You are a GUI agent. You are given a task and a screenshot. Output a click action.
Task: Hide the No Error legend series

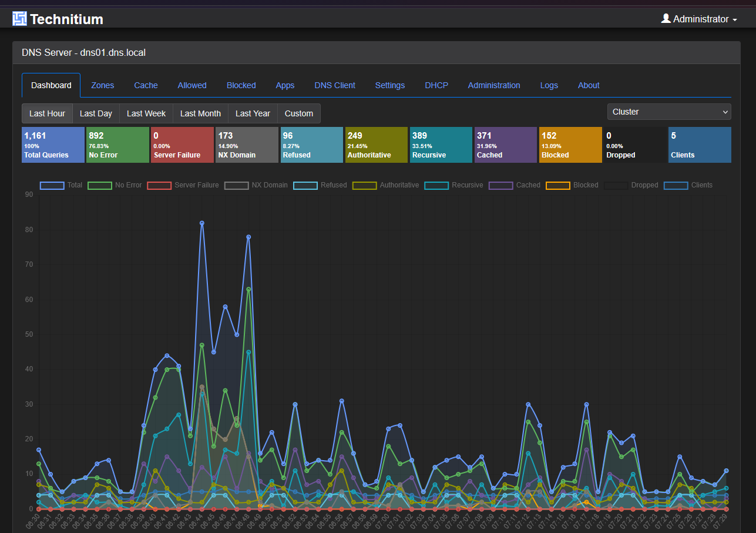[115, 185]
